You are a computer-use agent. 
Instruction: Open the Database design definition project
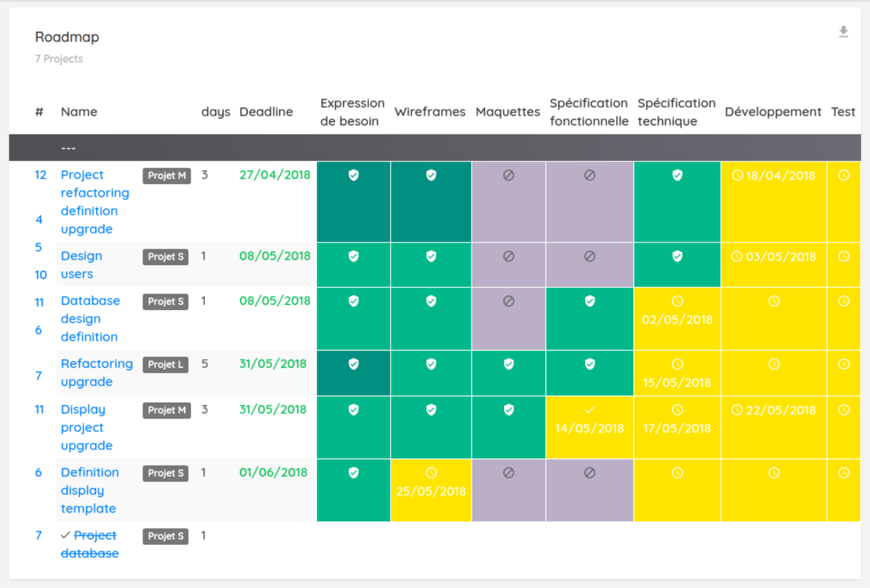pos(90,319)
